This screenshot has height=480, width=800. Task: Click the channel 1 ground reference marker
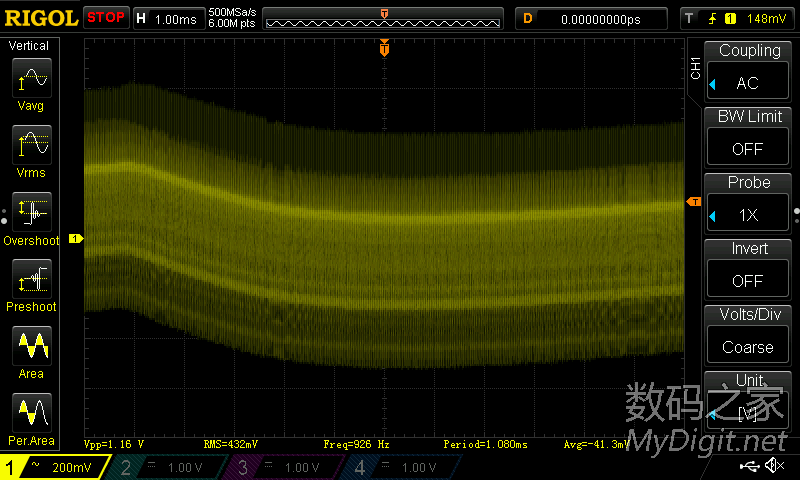click(x=76, y=238)
